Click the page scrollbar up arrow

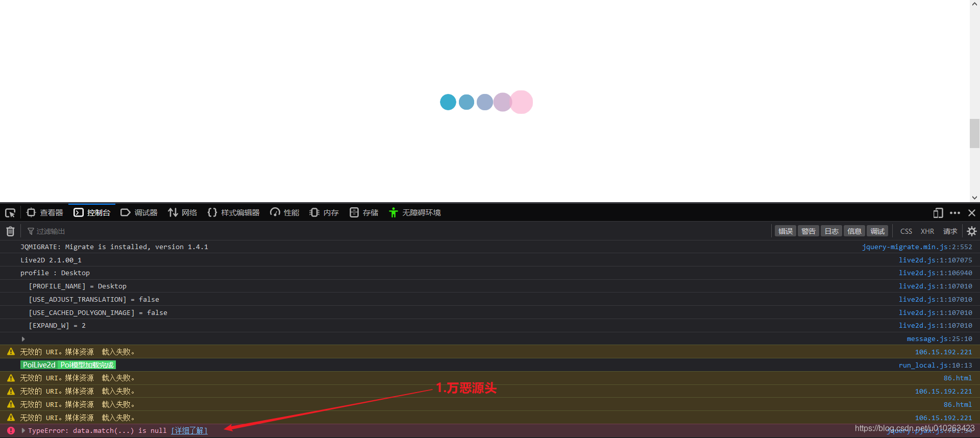tap(975, 4)
